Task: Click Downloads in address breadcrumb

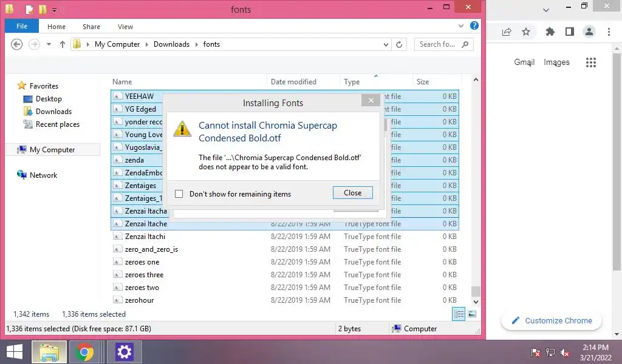Action: (x=171, y=44)
